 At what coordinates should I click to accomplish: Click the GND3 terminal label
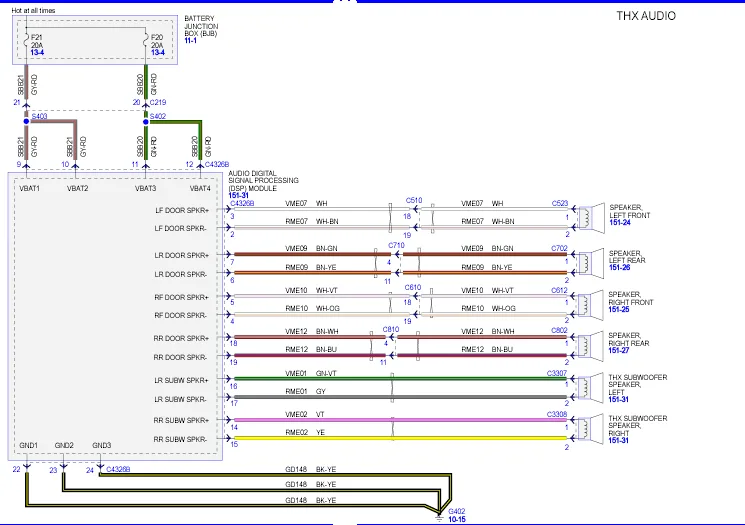pyautogui.click(x=102, y=445)
